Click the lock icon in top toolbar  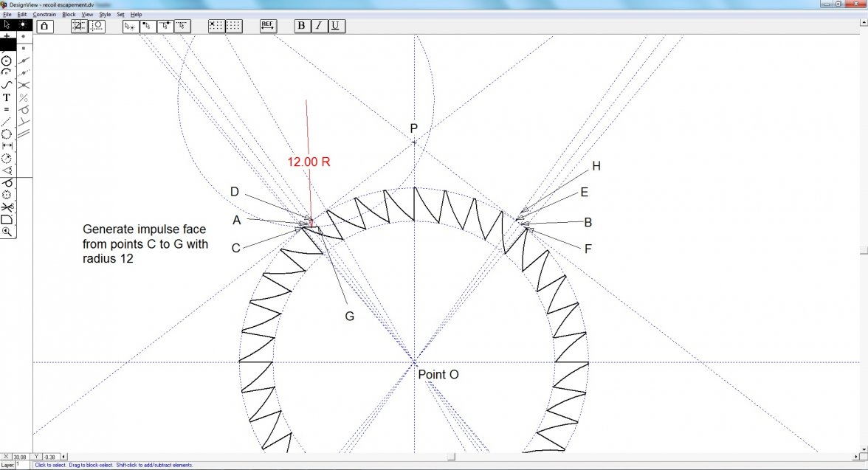click(x=44, y=26)
